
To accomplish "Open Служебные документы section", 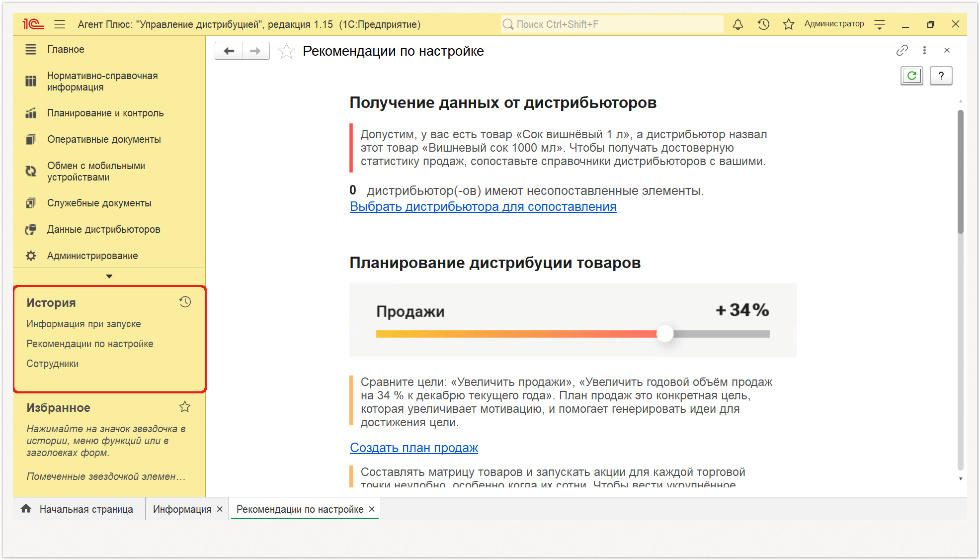I will pyautogui.click(x=99, y=203).
